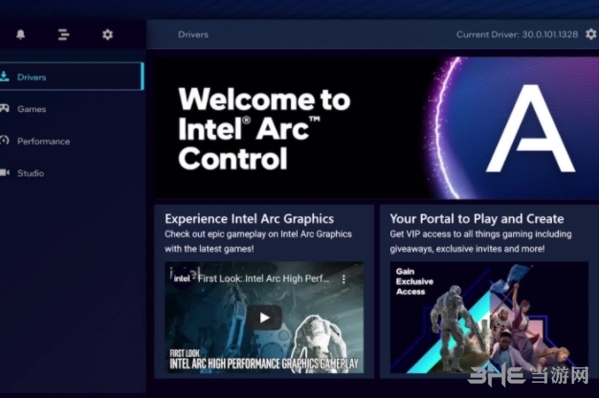The height and width of the screenshot is (398, 599).
Task: Click the menu lines icon
Action: [63, 34]
